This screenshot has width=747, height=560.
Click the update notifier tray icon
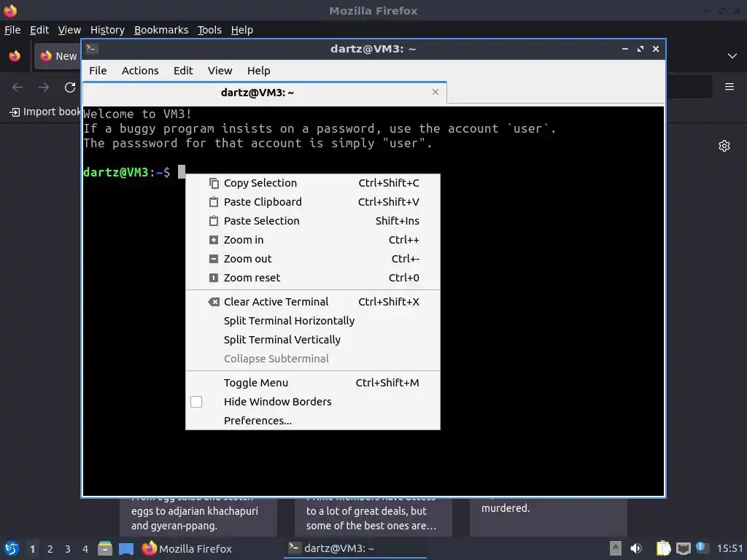click(701, 547)
